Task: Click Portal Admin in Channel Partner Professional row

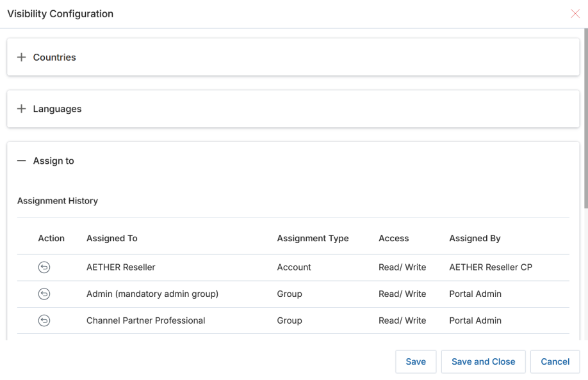Action: [475, 321]
